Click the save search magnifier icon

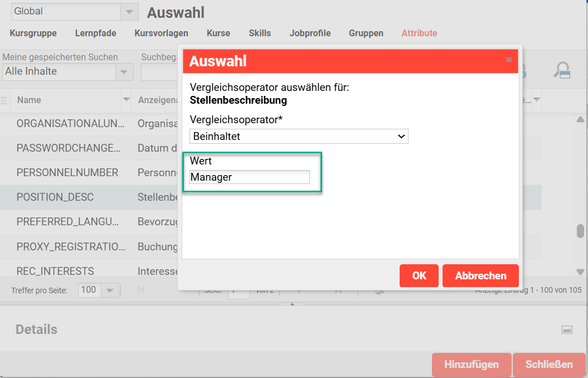click(561, 70)
